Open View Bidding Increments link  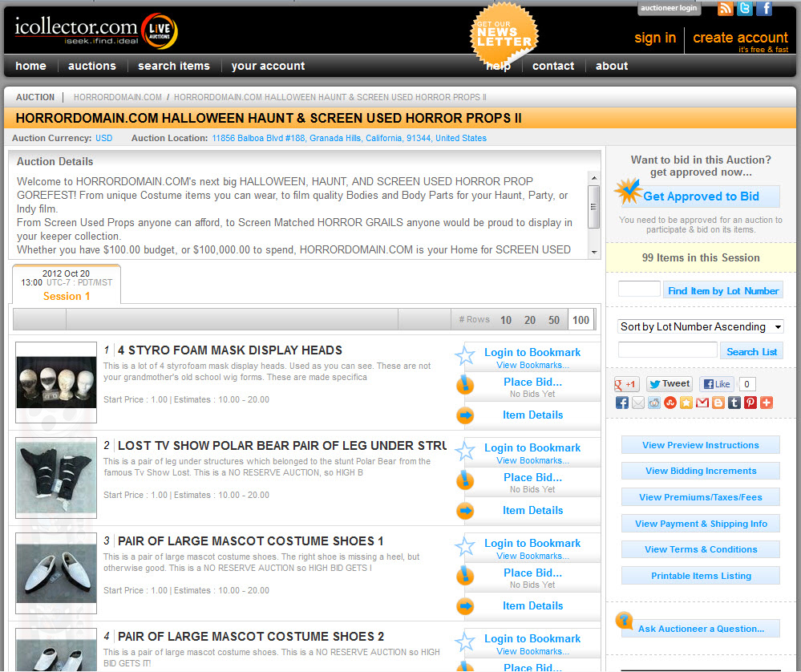point(701,471)
